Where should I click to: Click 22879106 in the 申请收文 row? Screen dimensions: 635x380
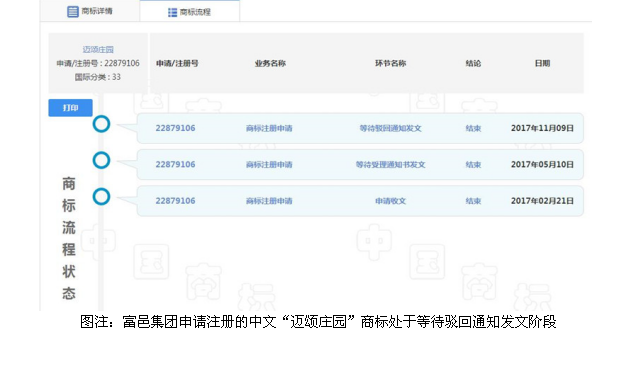(x=175, y=201)
